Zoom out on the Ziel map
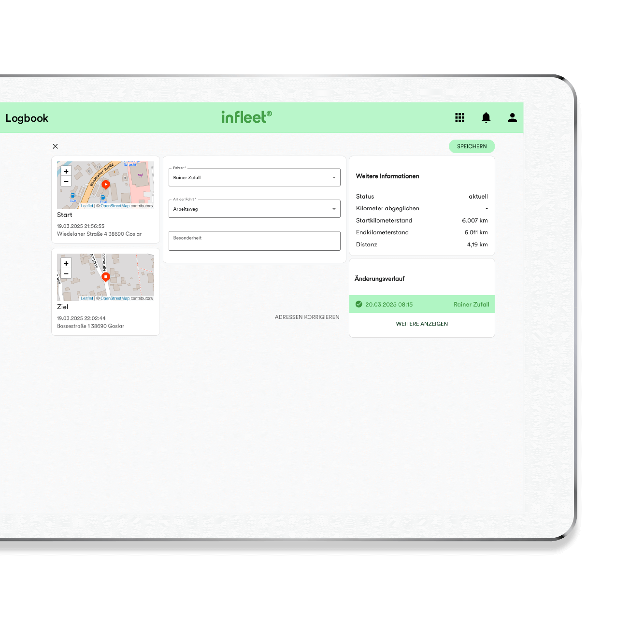 click(66, 274)
